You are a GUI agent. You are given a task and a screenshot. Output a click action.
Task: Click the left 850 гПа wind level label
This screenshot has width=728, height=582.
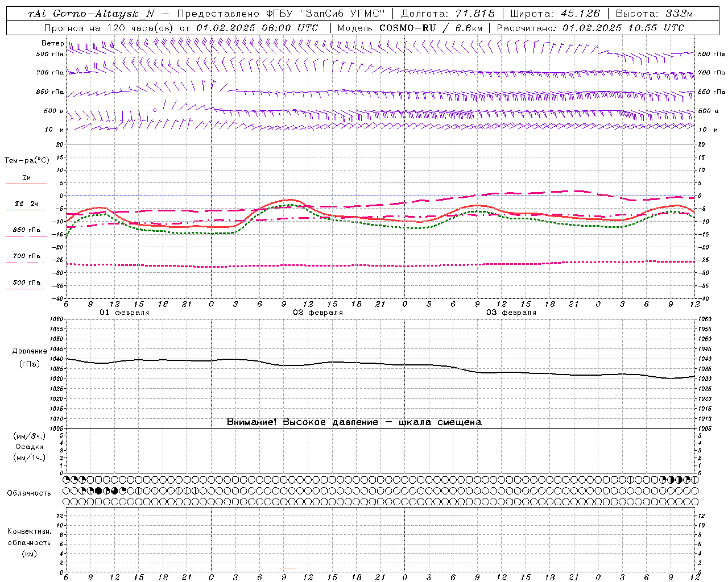click(x=50, y=92)
